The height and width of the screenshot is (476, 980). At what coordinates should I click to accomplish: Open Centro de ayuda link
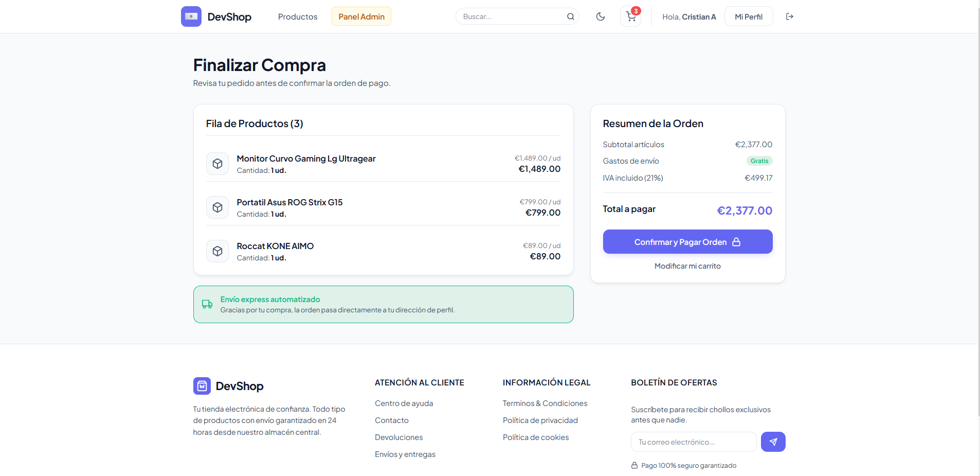pos(404,403)
